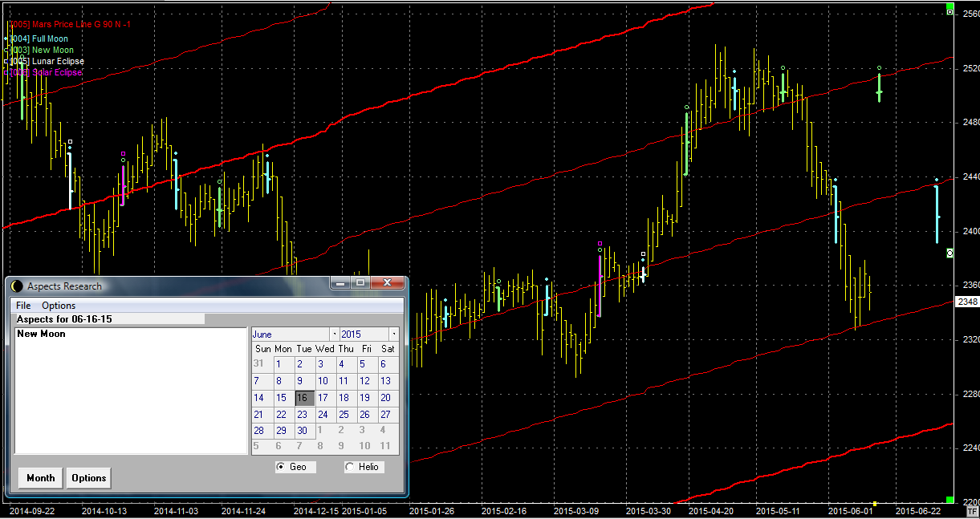Image resolution: width=980 pixels, height=519 pixels.
Task: Open the File menu in Aspects Research
Action: 23,306
